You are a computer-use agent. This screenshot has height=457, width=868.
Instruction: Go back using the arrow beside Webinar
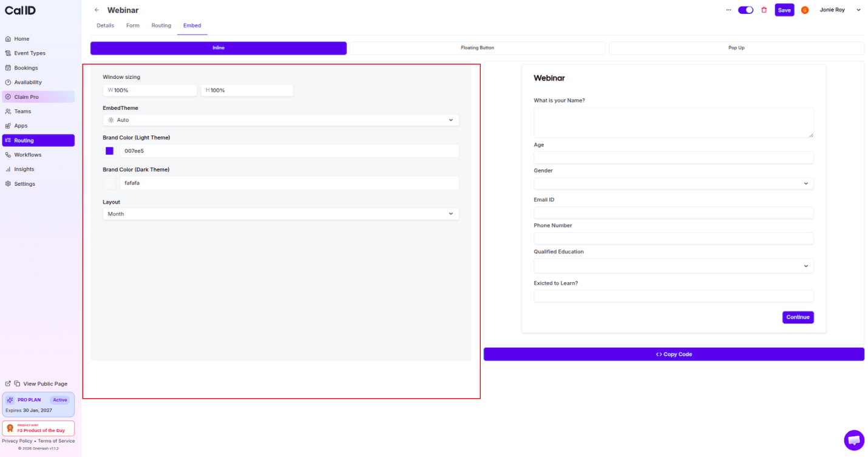(97, 10)
